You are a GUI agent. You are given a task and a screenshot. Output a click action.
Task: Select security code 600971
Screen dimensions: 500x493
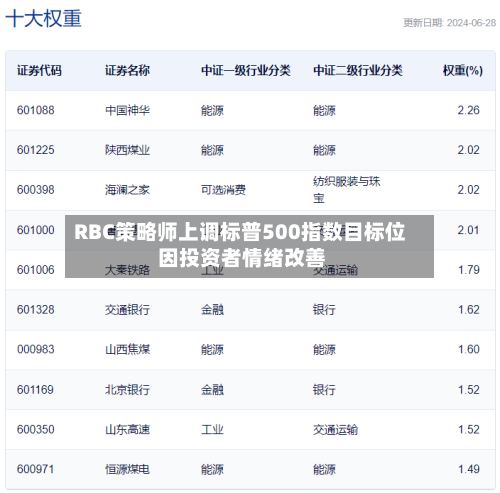coord(35,469)
